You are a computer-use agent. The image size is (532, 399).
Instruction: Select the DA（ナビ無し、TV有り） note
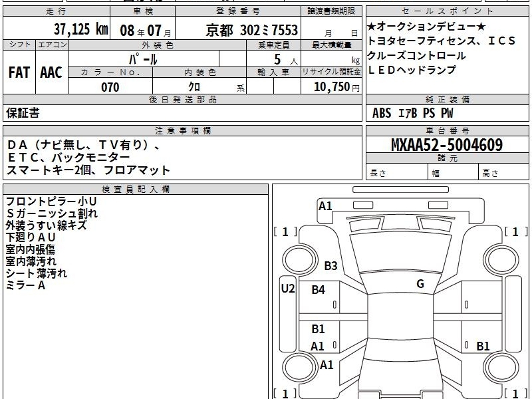click(x=84, y=145)
